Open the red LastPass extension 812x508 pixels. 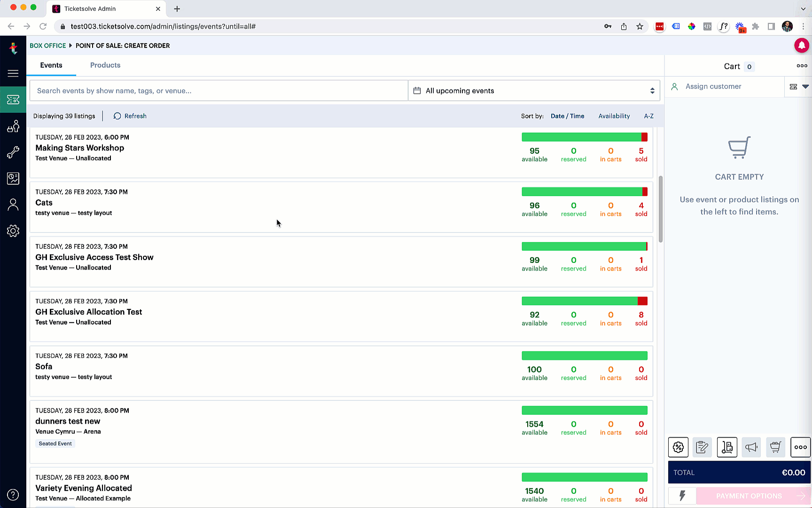660,26
